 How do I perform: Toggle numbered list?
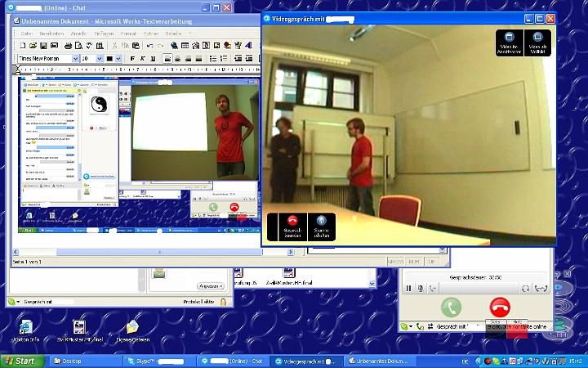224,59
